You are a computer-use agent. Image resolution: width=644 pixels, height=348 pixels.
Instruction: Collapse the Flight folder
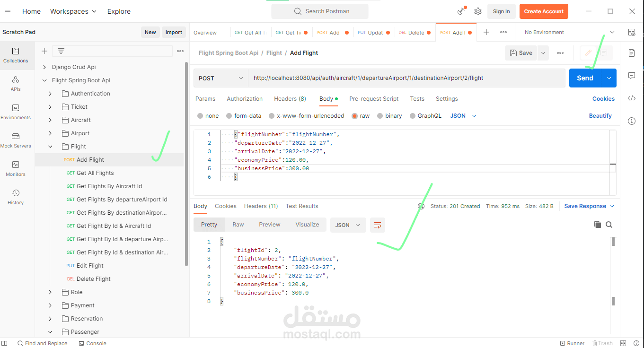tap(50, 147)
